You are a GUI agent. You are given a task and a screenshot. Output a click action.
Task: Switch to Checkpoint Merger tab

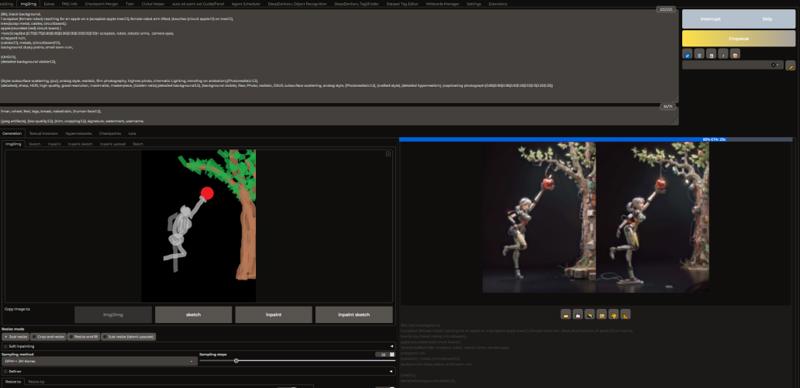pos(102,4)
